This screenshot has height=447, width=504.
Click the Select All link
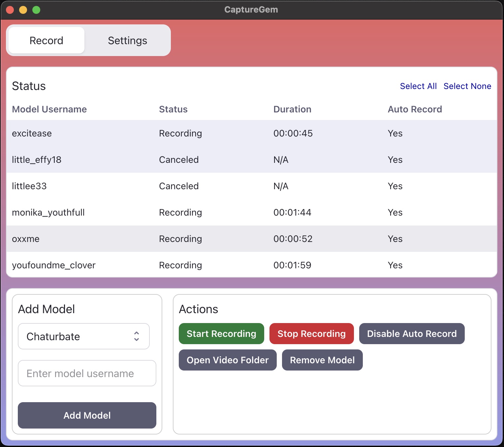[418, 86]
